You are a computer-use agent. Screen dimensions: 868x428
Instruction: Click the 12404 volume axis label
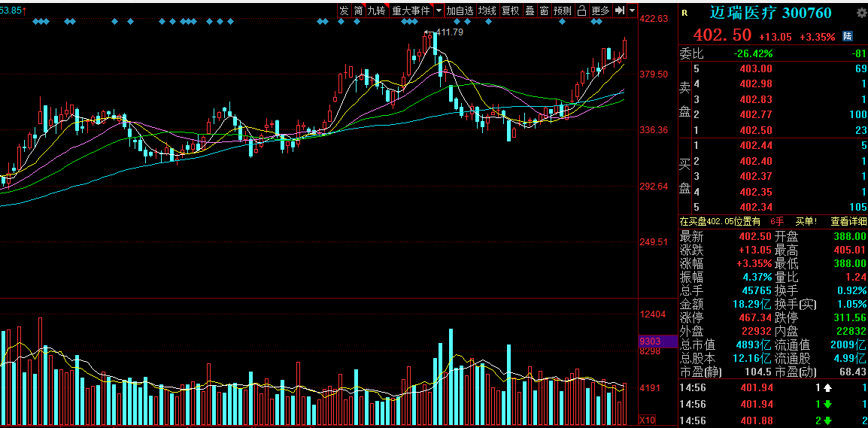[653, 314]
